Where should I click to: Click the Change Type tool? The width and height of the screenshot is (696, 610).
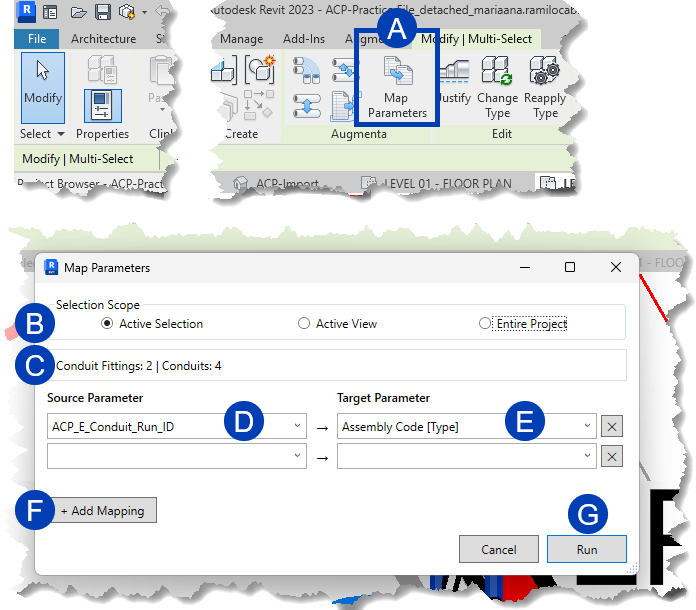click(497, 87)
